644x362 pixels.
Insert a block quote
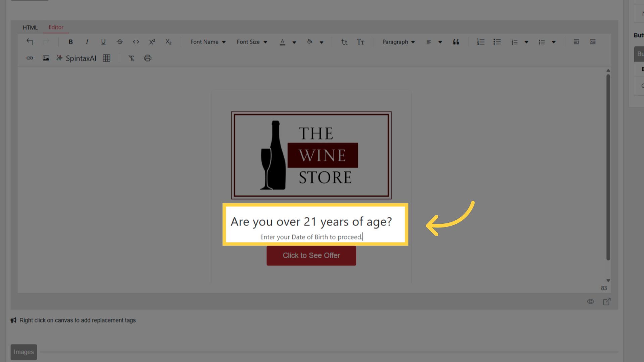click(456, 42)
